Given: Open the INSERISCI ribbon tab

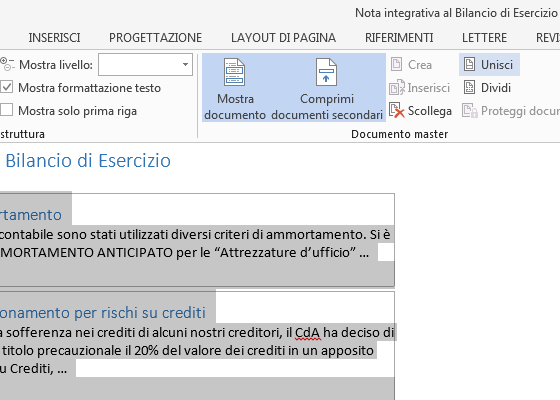Looking at the screenshot, I should (x=54, y=38).
